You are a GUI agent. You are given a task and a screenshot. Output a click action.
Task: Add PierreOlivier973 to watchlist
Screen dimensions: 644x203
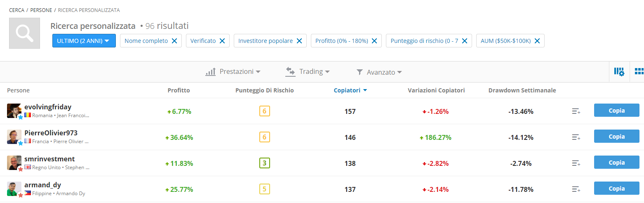click(576, 137)
